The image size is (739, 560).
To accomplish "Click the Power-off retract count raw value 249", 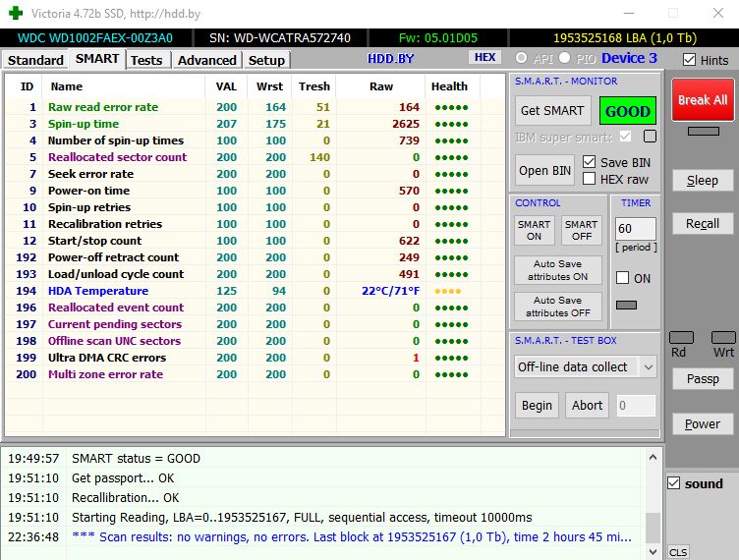I will pyautogui.click(x=409, y=257).
